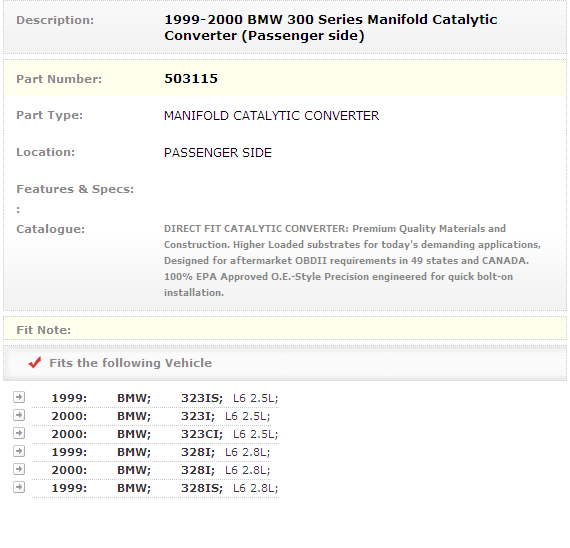The height and width of the screenshot is (548, 570).
Task: Click the Part Type label
Action: point(50,115)
